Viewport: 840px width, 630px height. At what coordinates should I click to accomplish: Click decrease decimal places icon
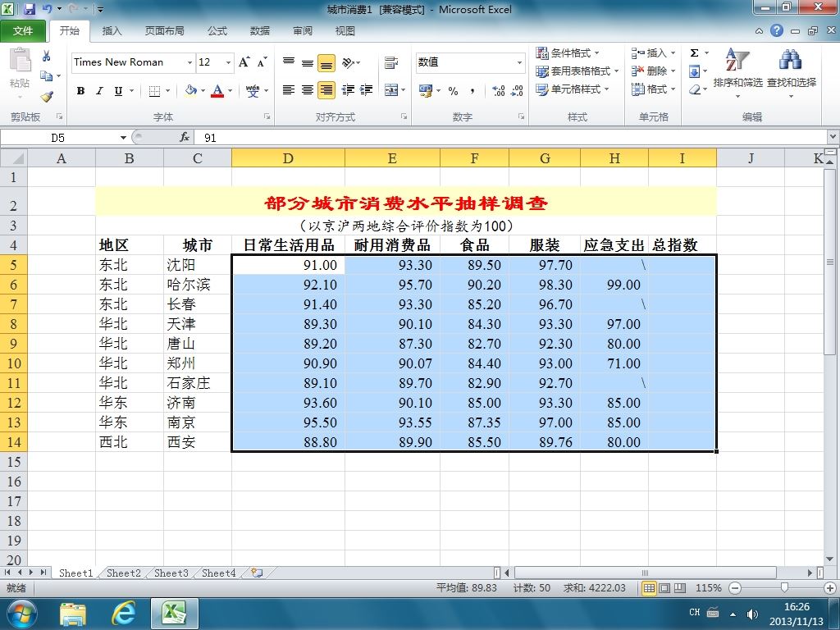point(517,90)
